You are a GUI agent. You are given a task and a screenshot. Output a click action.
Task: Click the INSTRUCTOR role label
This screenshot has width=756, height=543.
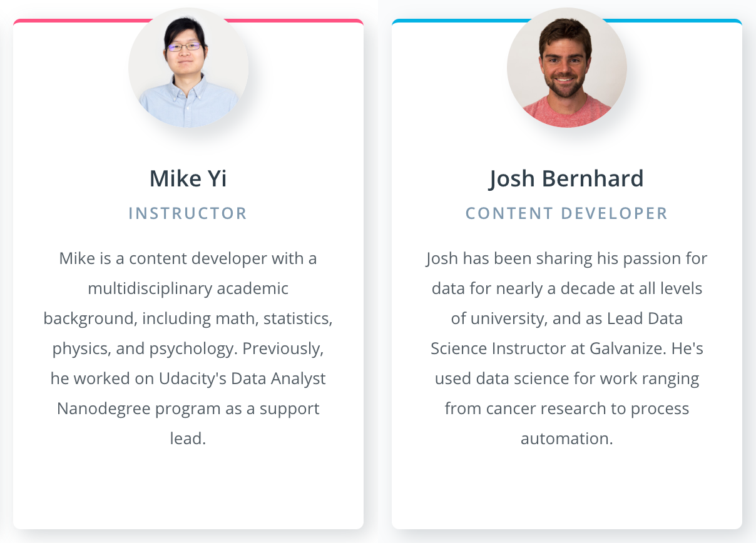[188, 213]
